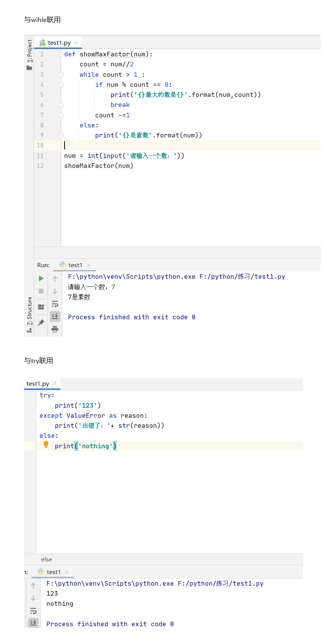Click line number 12 in the gutter
Image resolution: width=322 pixels, height=644 pixels.
click(x=40, y=166)
